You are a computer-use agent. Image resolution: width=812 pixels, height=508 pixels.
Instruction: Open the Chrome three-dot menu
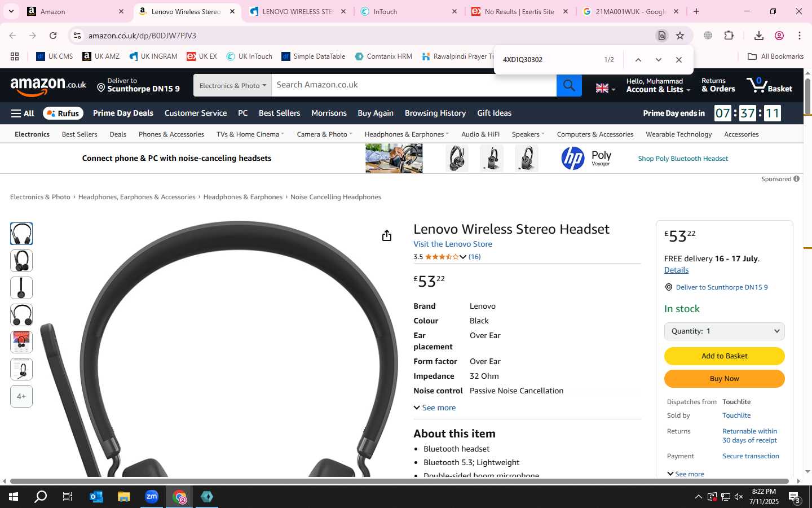tap(800, 36)
